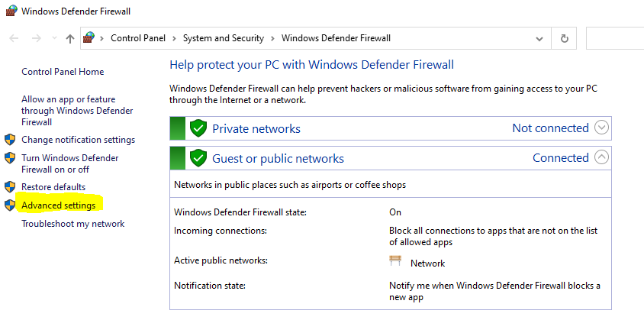Click the Incoming connections label
Viewport: 644px width, 333px height.
[x=221, y=231]
